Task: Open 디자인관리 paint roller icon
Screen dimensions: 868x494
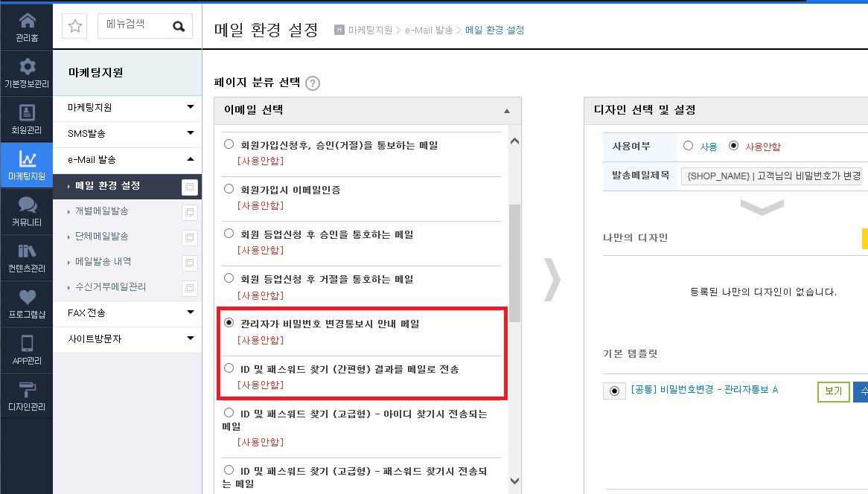Action: click(27, 389)
